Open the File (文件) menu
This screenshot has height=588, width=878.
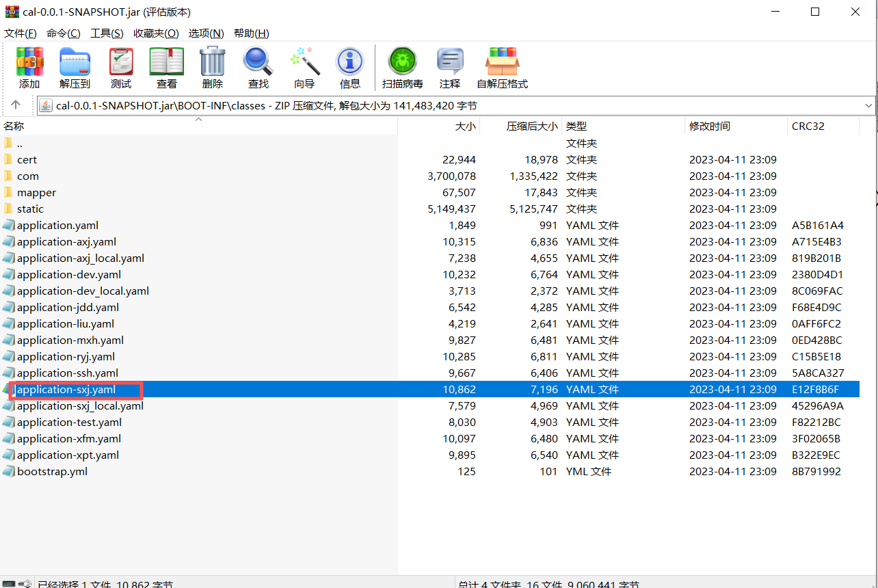21,33
